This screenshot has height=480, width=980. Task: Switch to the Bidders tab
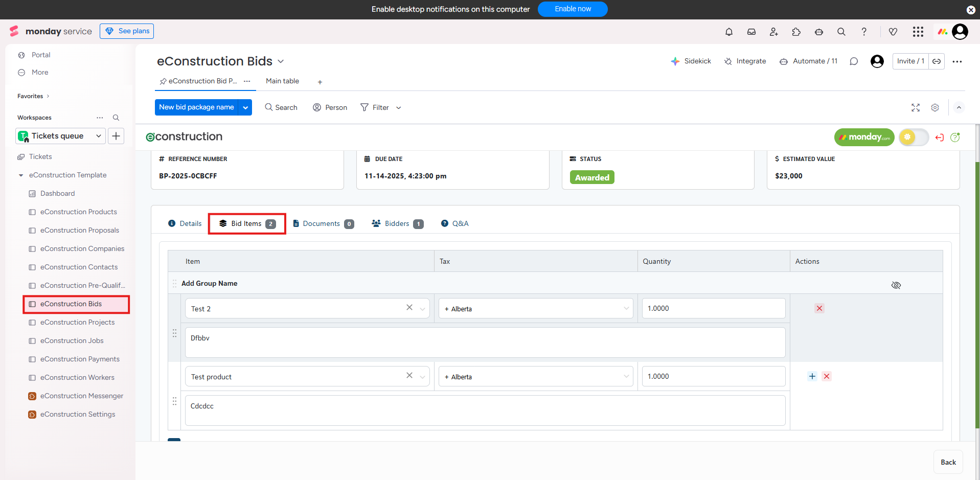coord(397,224)
